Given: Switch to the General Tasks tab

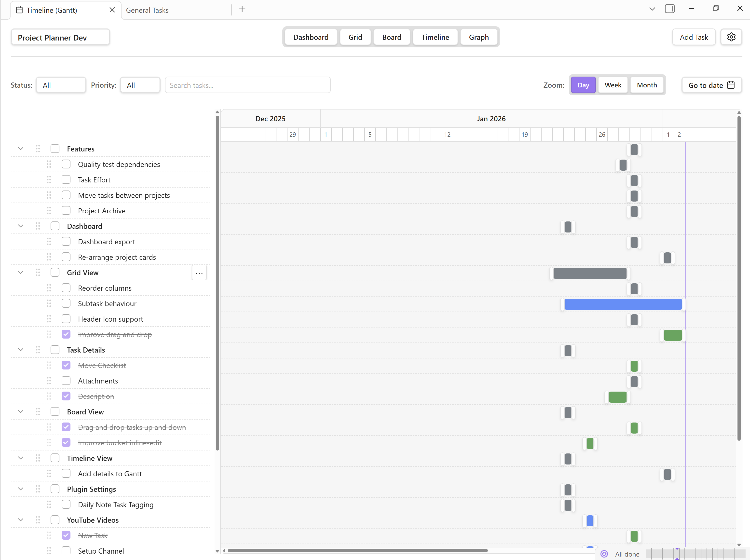Looking at the screenshot, I should pyautogui.click(x=147, y=10).
